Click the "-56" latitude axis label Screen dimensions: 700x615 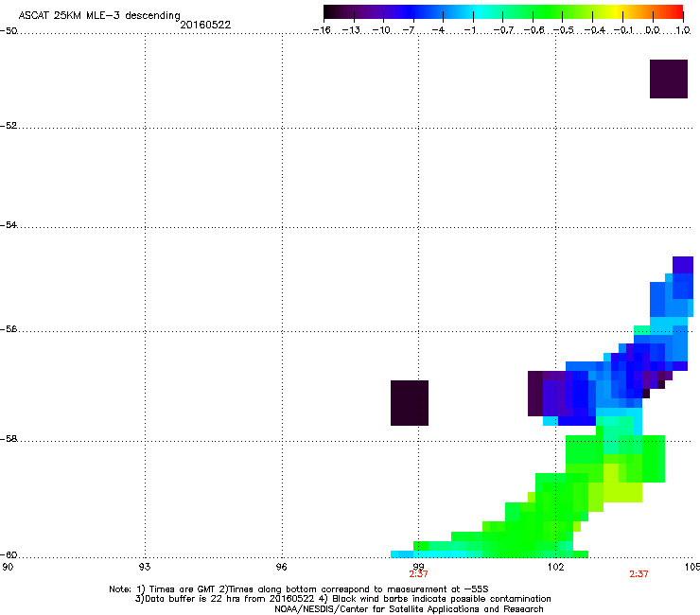point(9,329)
